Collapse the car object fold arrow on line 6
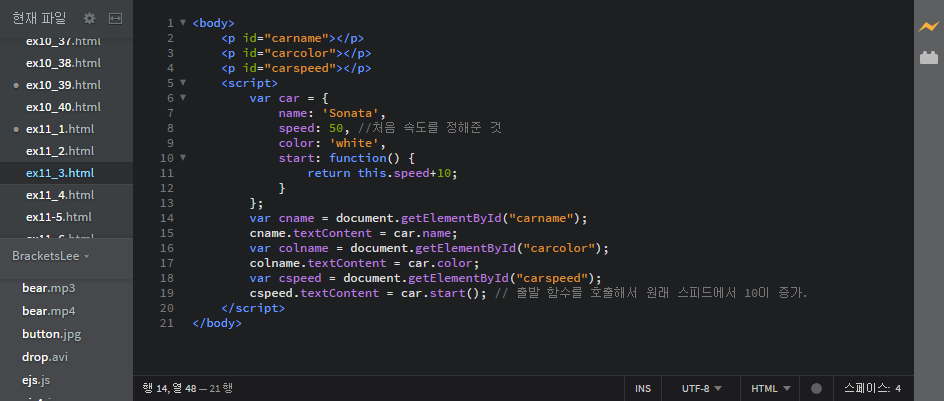Image resolution: width=944 pixels, height=401 pixels. click(183, 98)
